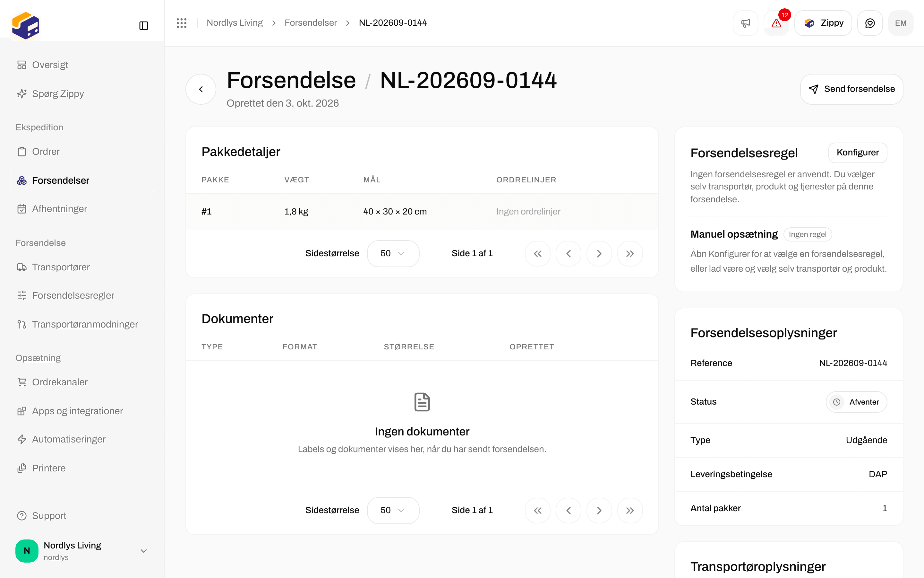
Task: Click Konfigurer button
Action: click(858, 153)
